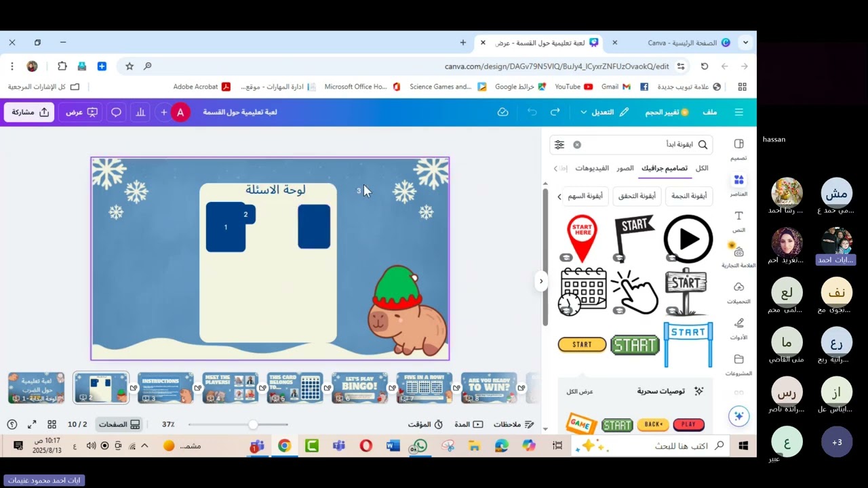Open the Text (النص) sidebar panel
868x488 pixels.
coord(738,221)
